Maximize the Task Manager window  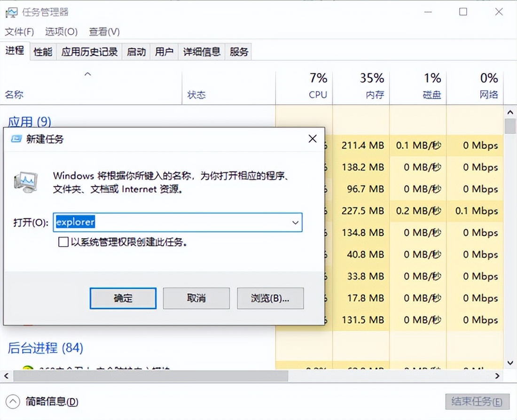(x=463, y=12)
